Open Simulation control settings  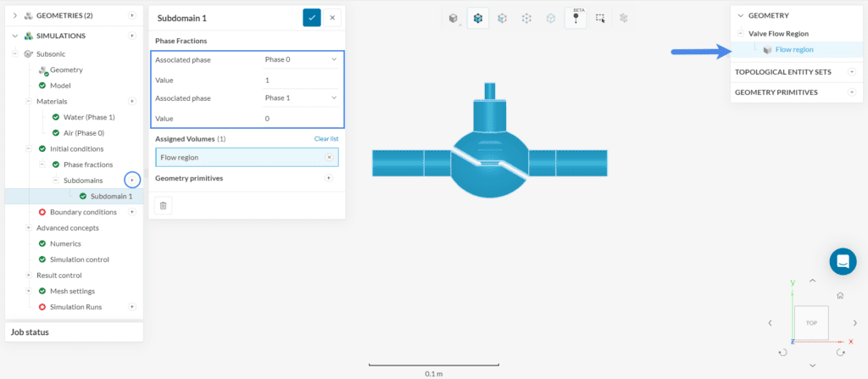[79, 259]
